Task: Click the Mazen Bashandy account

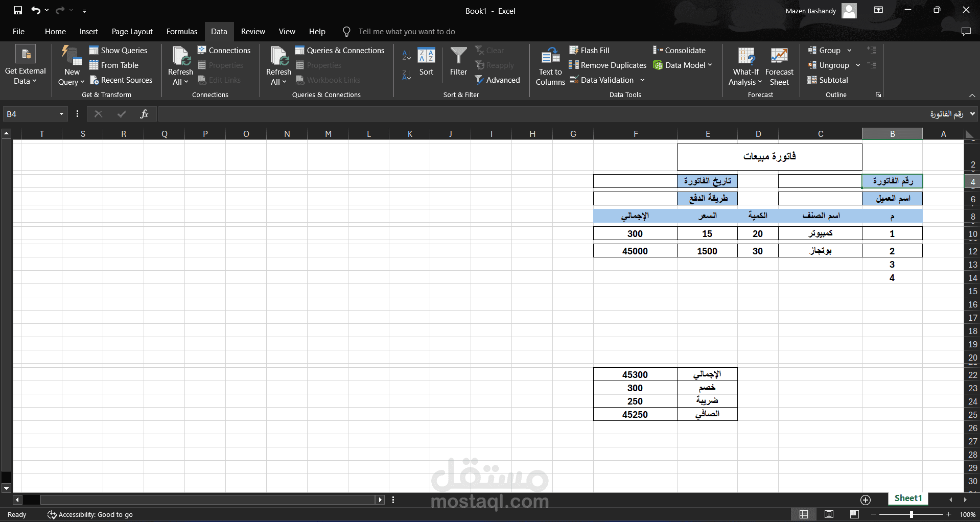Action: pos(821,11)
